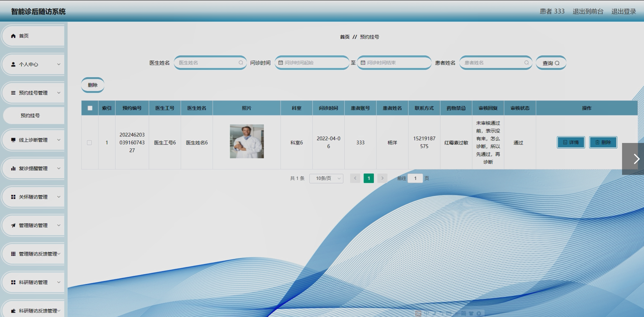The height and width of the screenshot is (317, 644).
Task: Click 退出登录 link in top bar
Action: (x=623, y=11)
